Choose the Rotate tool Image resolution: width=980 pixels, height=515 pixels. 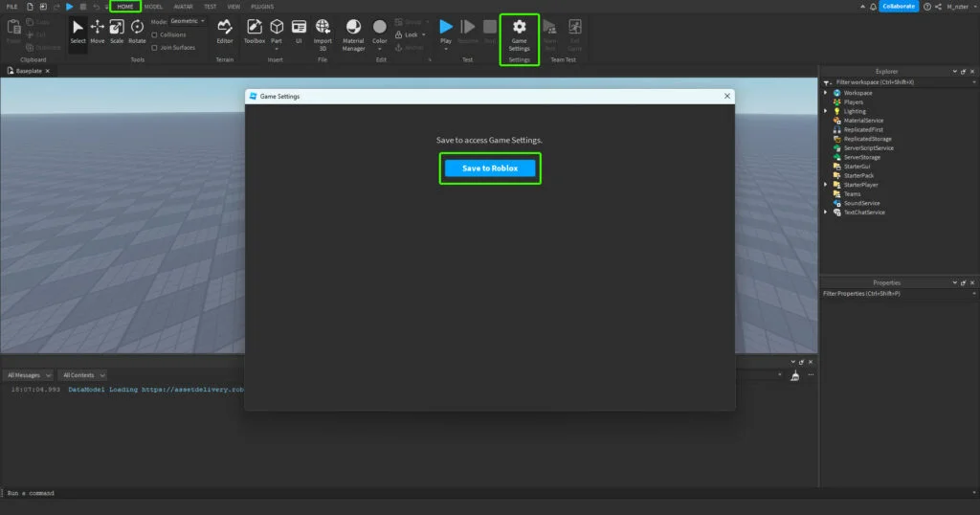point(137,31)
